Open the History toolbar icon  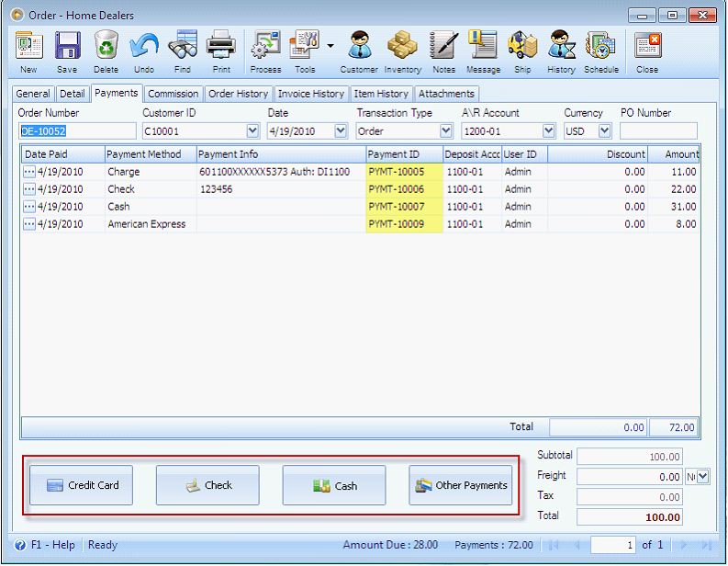coord(561,45)
